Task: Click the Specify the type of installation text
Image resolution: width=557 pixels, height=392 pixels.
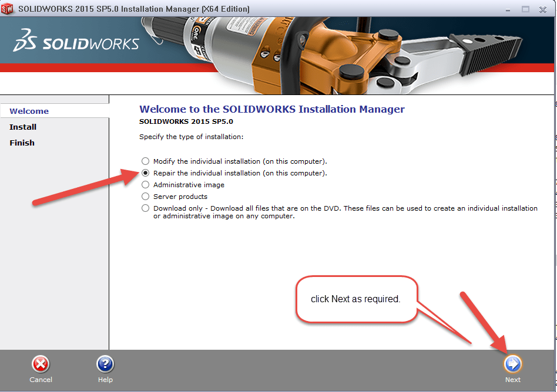Action: click(x=191, y=137)
